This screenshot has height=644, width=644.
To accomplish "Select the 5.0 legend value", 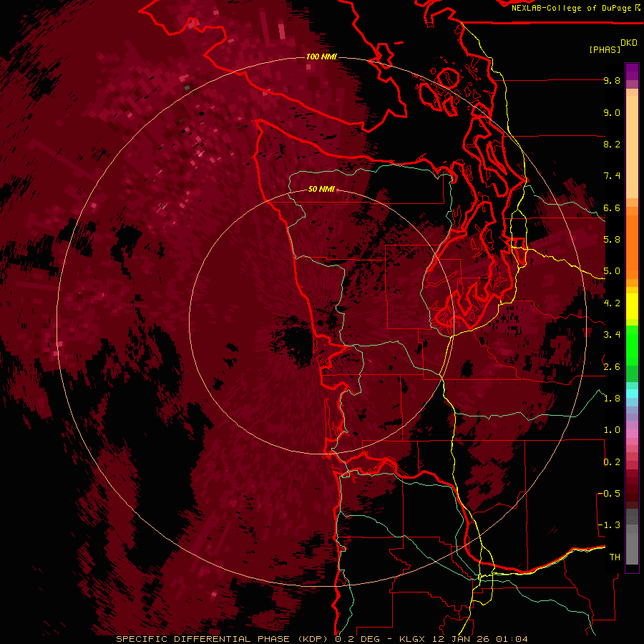I will pyautogui.click(x=612, y=271).
